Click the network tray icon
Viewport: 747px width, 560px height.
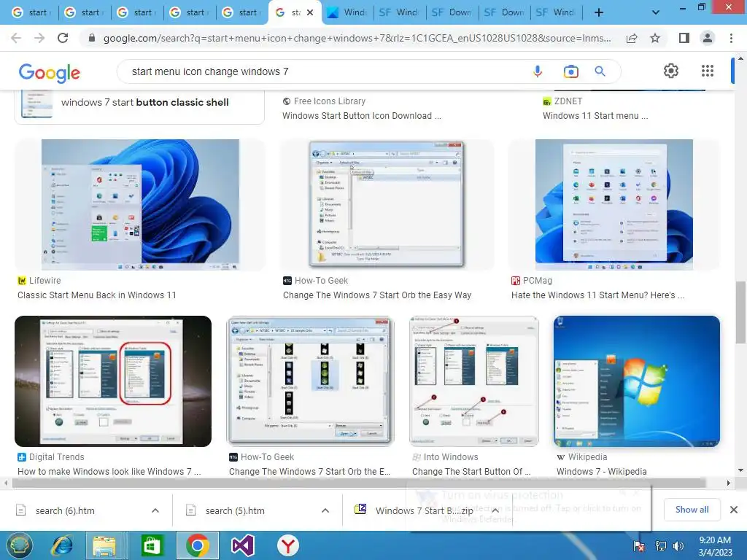[660, 546]
